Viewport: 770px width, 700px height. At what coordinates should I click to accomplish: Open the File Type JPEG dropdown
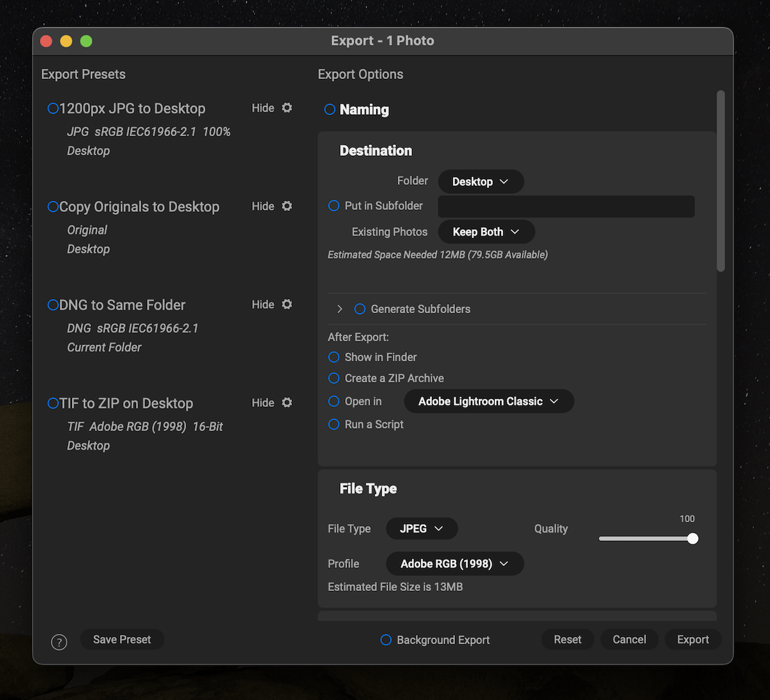422,528
